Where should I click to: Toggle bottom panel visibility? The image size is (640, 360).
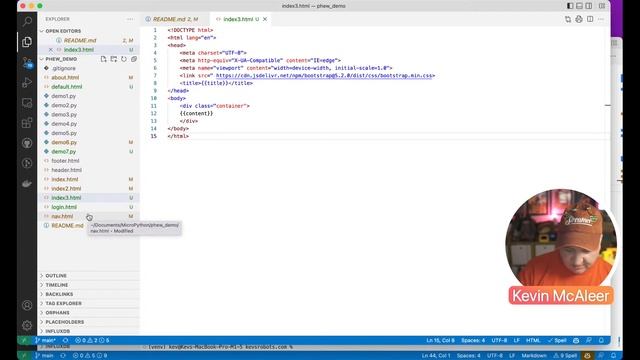[579, 6]
